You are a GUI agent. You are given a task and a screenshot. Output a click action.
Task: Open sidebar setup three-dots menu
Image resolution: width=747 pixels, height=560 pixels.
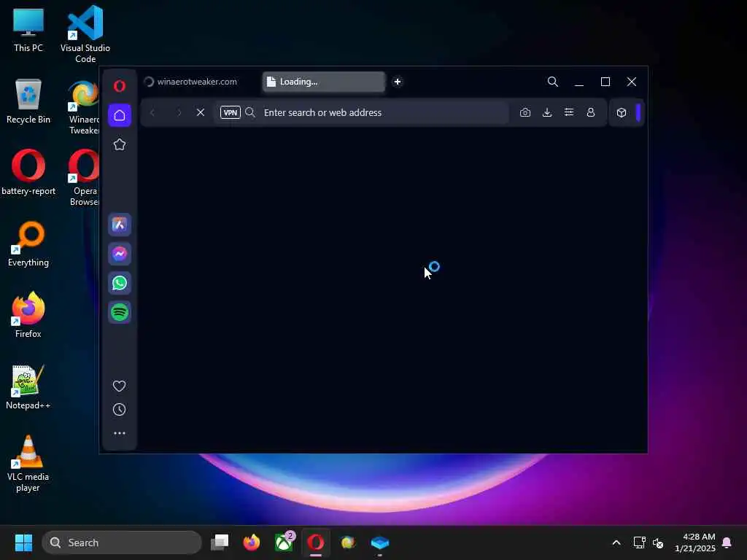coord(120,433)
